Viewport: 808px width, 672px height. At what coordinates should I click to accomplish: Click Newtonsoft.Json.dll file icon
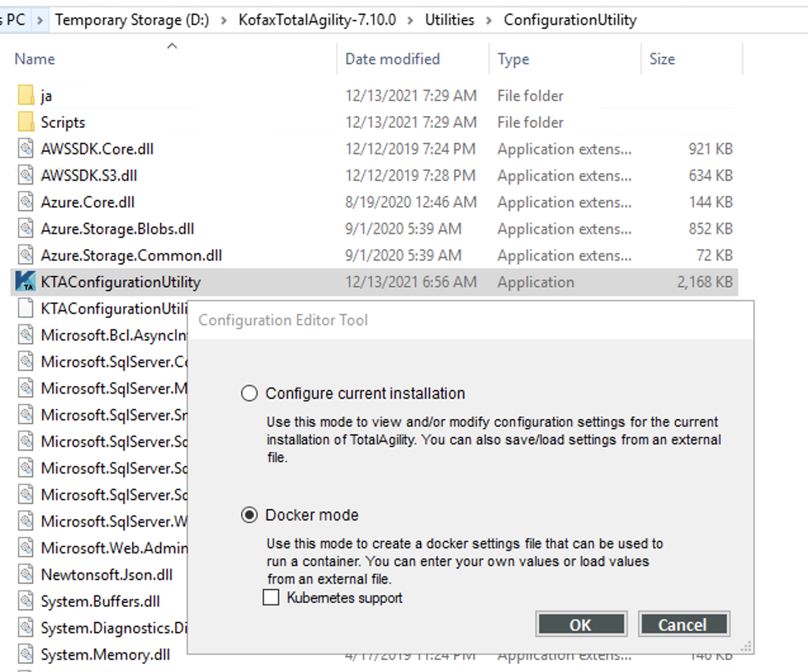pos(25,574)
